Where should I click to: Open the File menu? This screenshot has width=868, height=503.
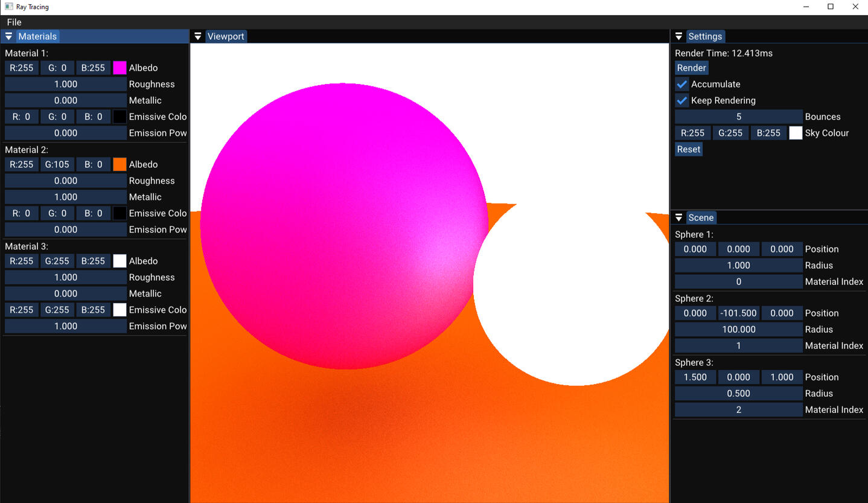(14, 22)
